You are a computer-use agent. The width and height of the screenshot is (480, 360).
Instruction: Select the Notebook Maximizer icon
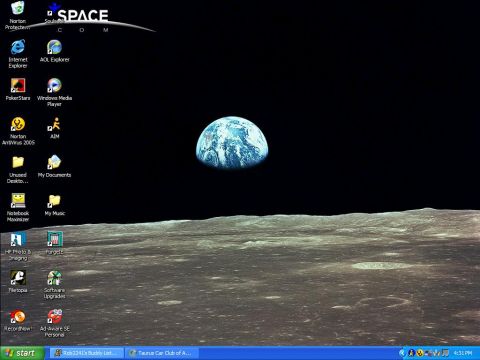point(18,201)
